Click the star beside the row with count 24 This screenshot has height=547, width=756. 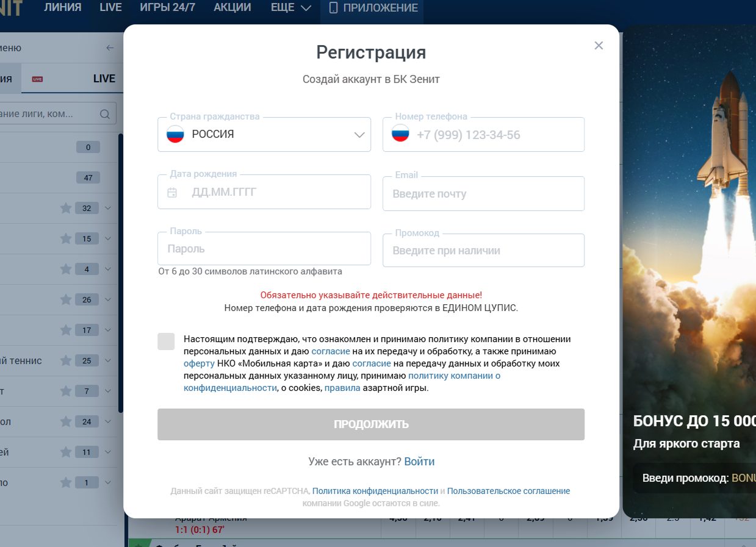click(66, 422)
